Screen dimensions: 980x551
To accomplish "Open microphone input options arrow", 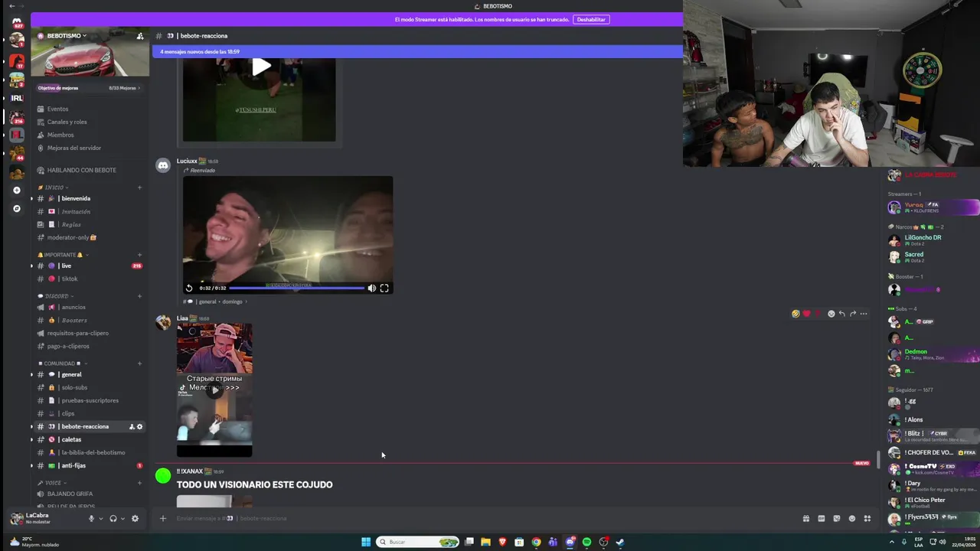I will tap(100, 518).
